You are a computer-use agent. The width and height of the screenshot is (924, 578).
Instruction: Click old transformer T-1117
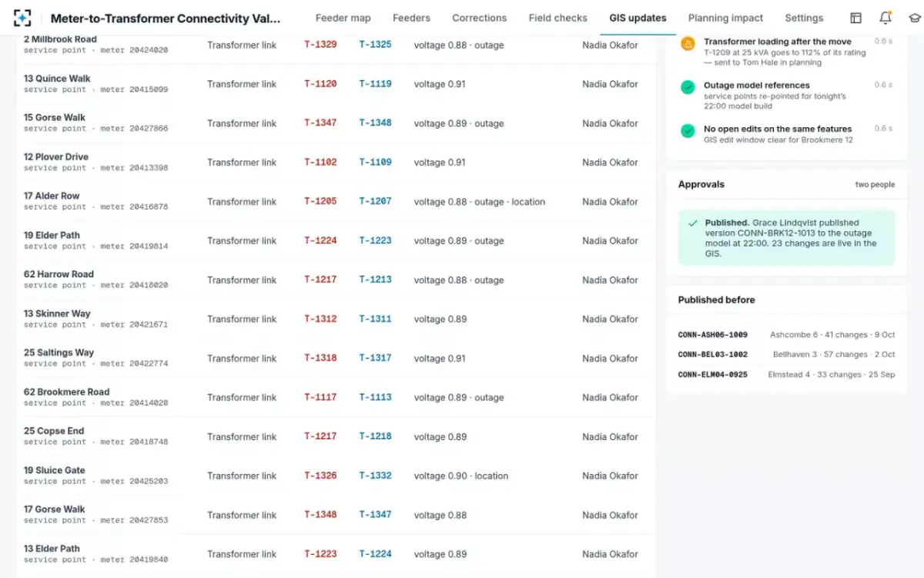(x=320, y=397)
